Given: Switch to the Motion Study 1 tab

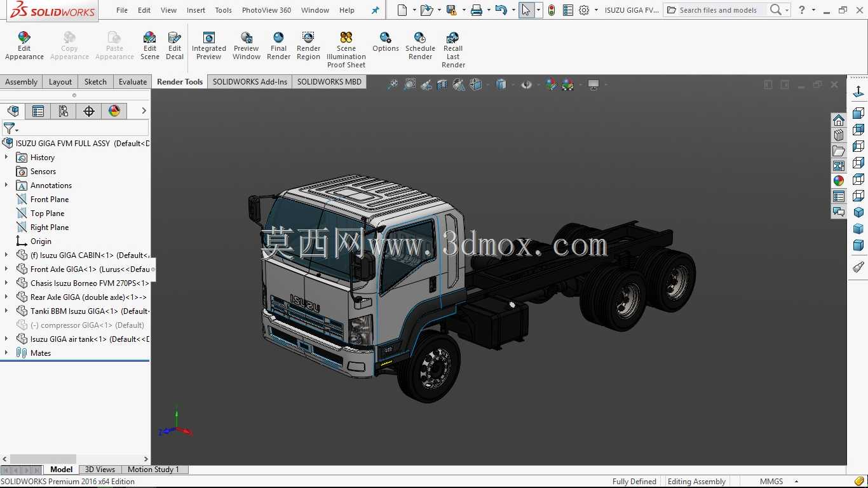Looking at the screenshot, I should [153, 470].
